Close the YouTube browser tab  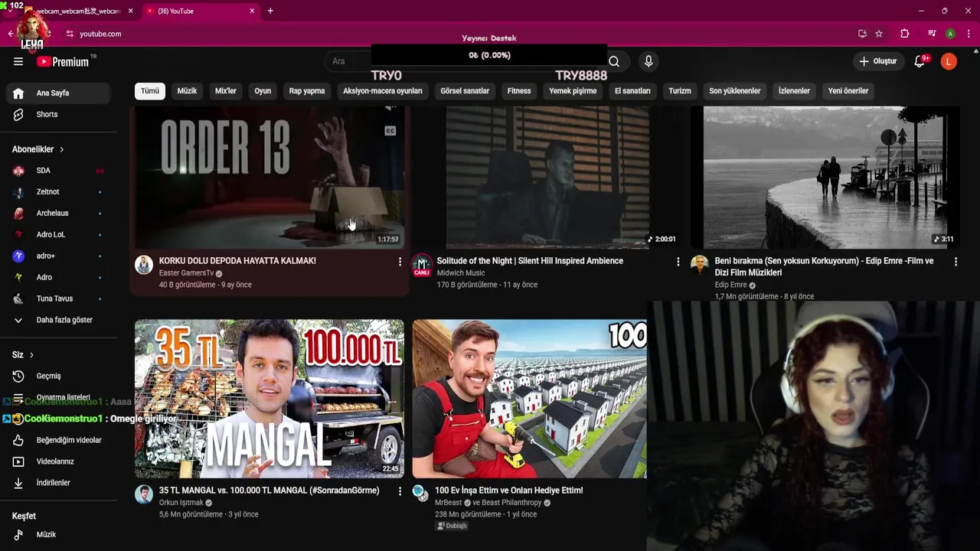point(252,11)
